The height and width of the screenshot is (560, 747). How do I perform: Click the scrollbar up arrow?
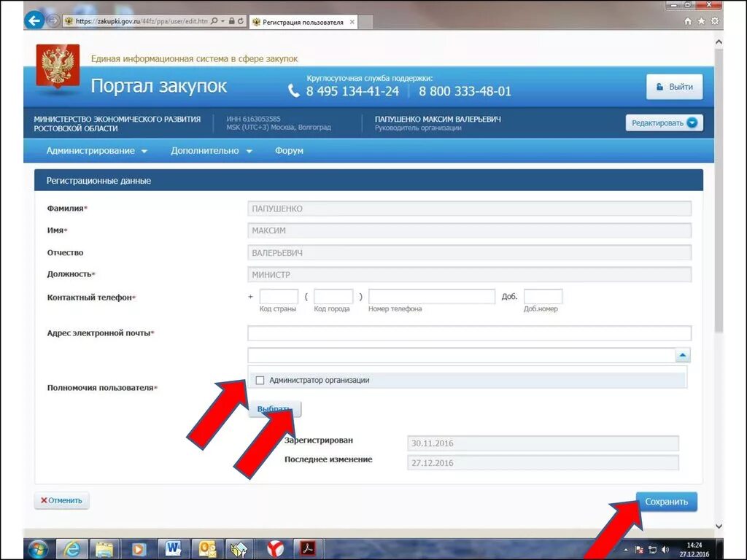719,42
